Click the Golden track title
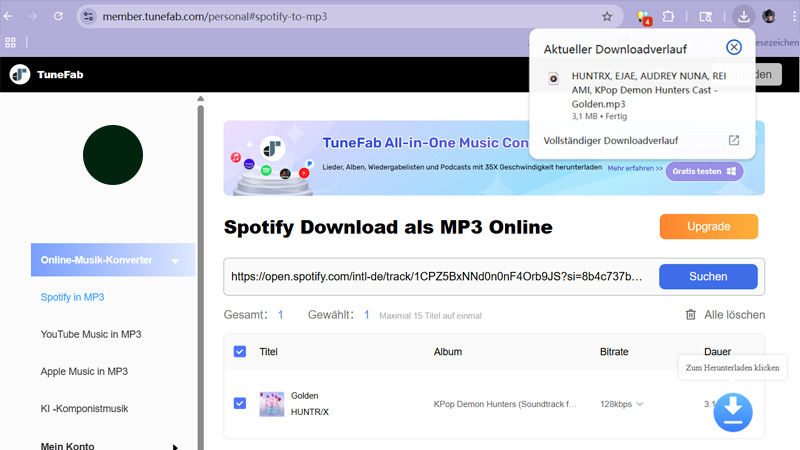This screenshot has height=450, width=800. point(305,396)
